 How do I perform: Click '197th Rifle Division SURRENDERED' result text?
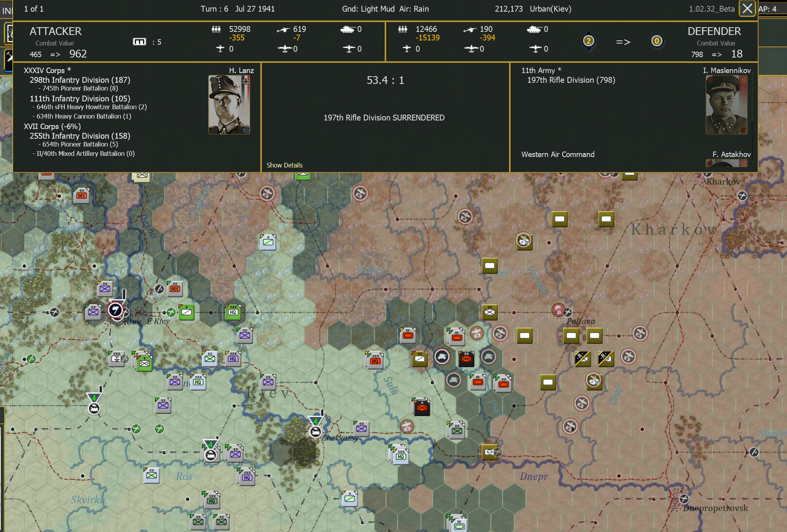pyautogui.click(x=384, y=118)
